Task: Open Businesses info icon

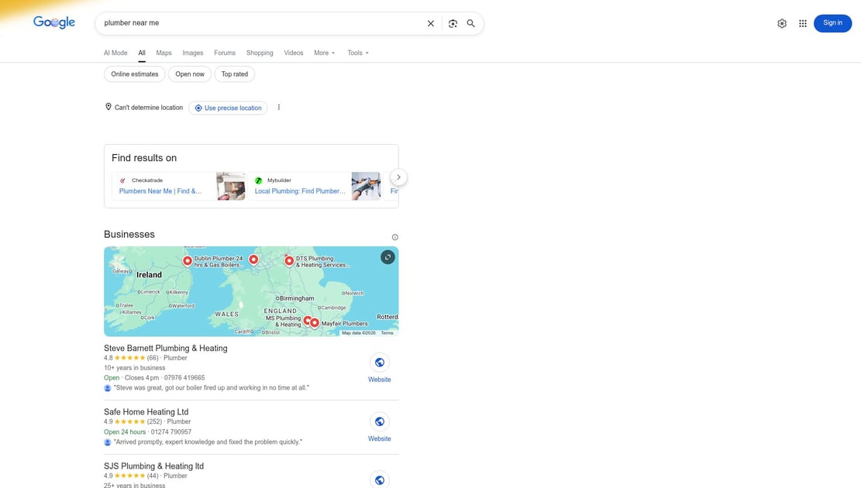Action: (394, 237)
